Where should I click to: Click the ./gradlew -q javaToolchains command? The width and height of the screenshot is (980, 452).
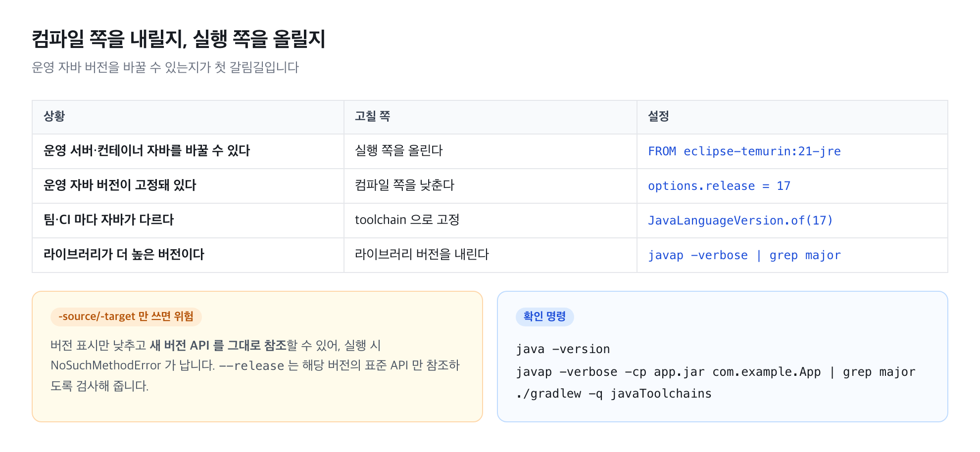coord(614,394)
